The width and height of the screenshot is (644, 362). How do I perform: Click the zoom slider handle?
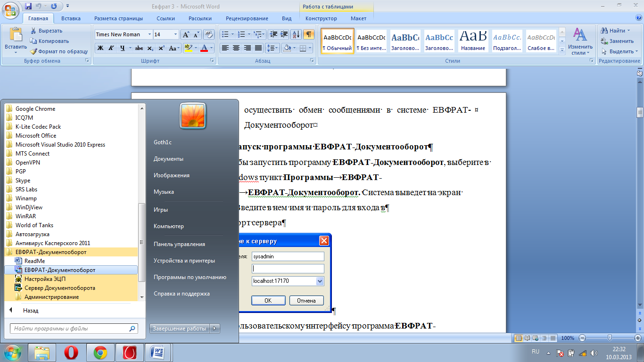point(610,338)
